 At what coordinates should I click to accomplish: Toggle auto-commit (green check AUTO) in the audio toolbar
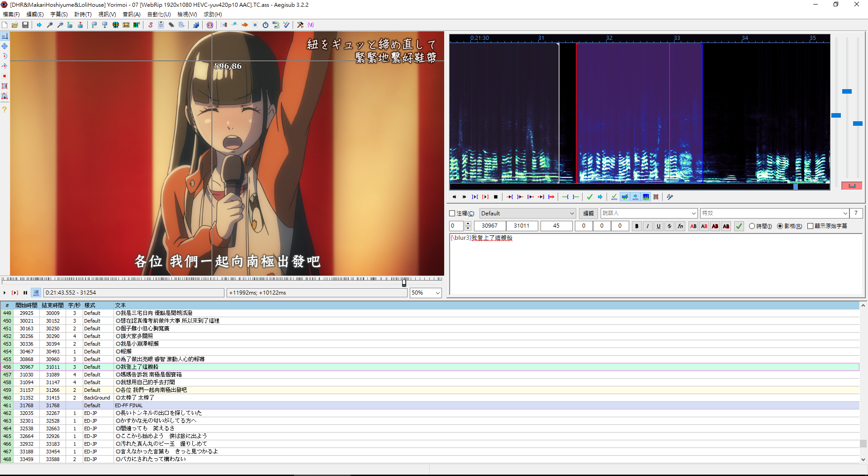[614, 197]
